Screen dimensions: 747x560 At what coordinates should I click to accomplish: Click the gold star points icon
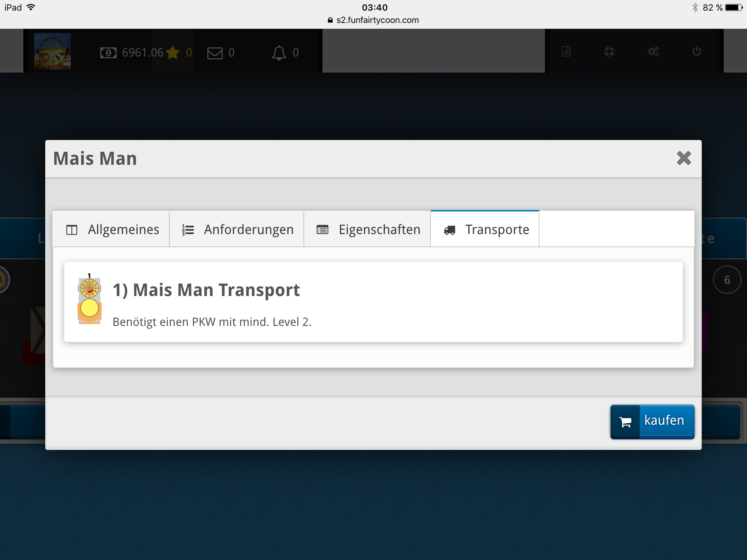(173, 52)
